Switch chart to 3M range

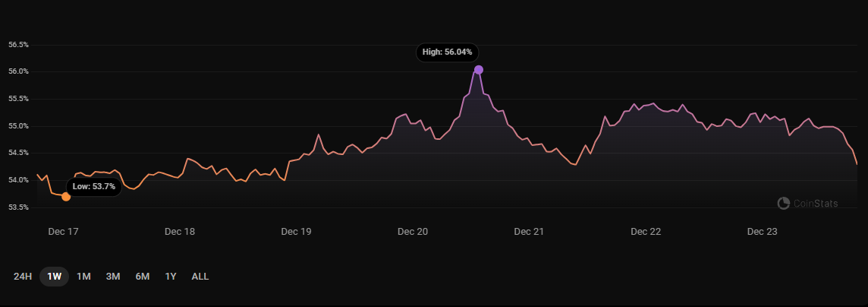pyautogui.click(x=113, y=276)
